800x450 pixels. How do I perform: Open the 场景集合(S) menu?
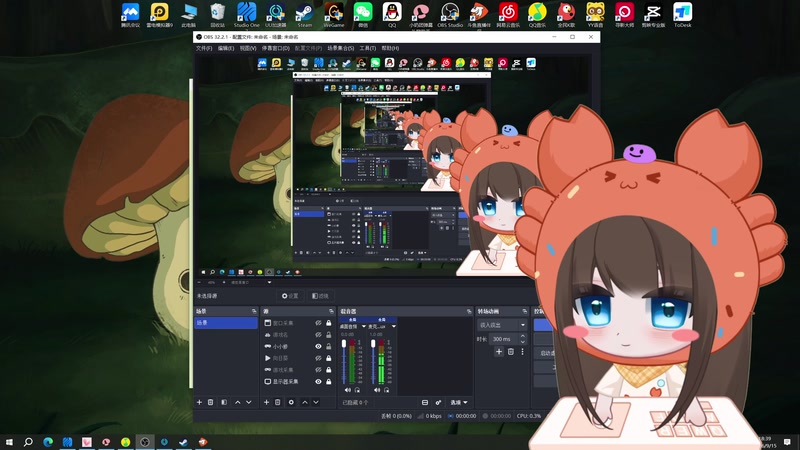coord(340,48)
